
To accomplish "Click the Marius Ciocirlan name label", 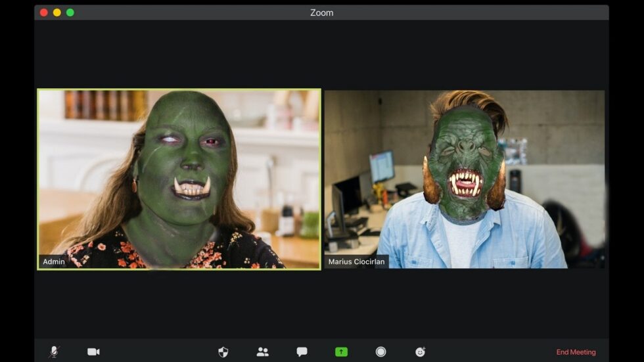I will click(x=357, y=261).
